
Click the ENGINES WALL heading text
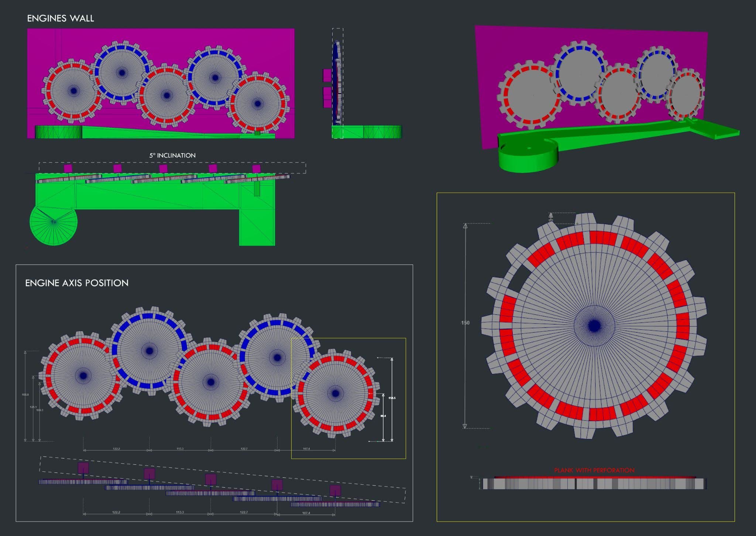(61, 18)
